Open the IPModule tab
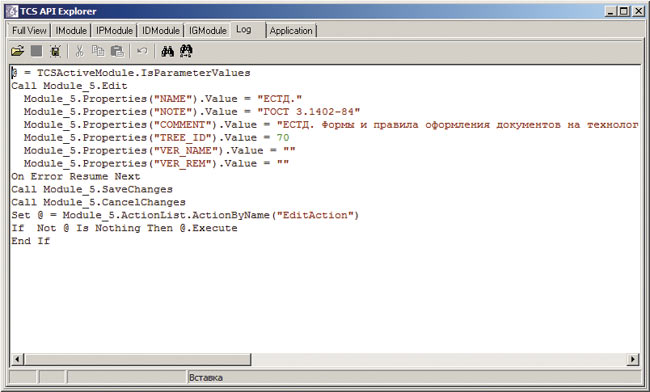This screenshot has height=392, width=650. click(114, 31)
